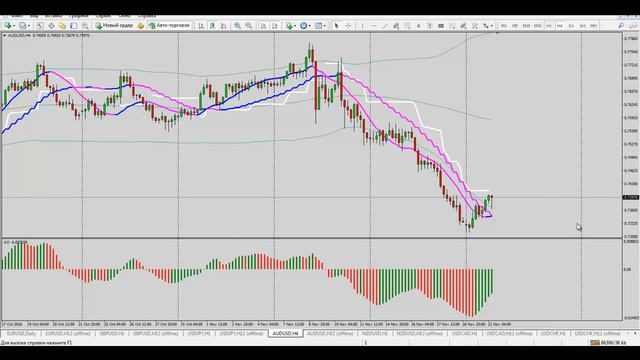Screen dimensions: 640x360
Task: Switch chart to line chart mode
Action: (x=224, y=26)
